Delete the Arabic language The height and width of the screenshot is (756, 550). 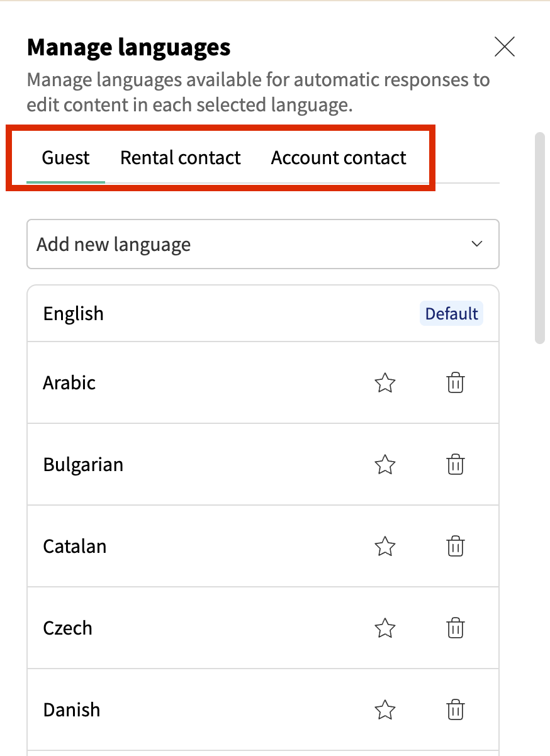click(x=455, y=383)
